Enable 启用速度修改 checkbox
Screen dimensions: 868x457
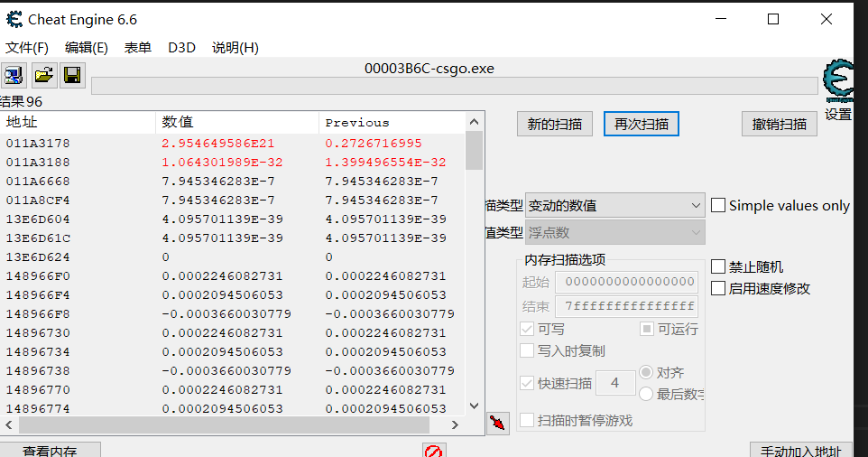[x=718, y=288]
